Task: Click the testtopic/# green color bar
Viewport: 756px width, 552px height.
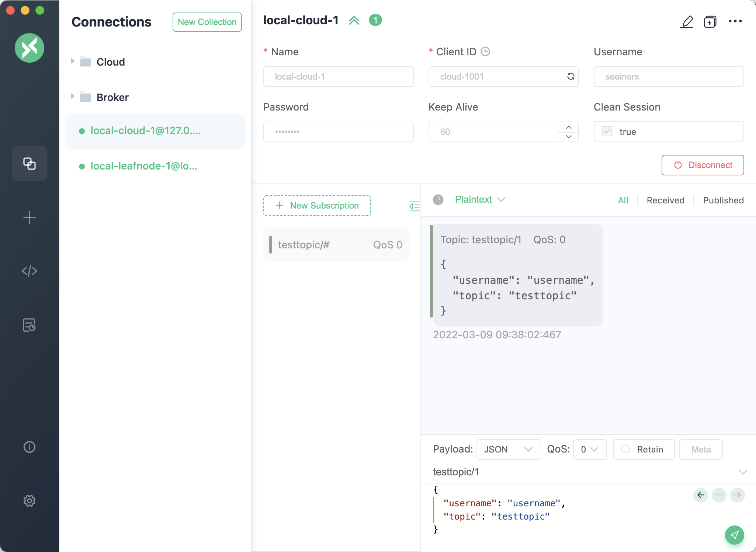Action: [271, 245]
